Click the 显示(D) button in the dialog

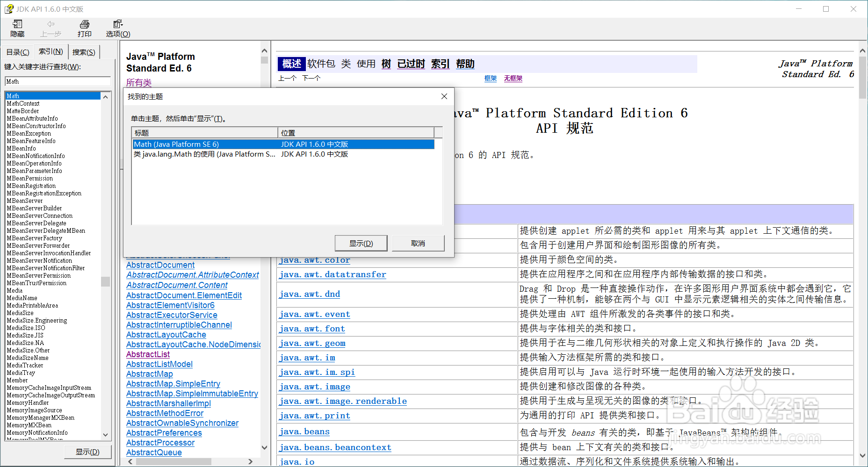[x=361, y=243]
